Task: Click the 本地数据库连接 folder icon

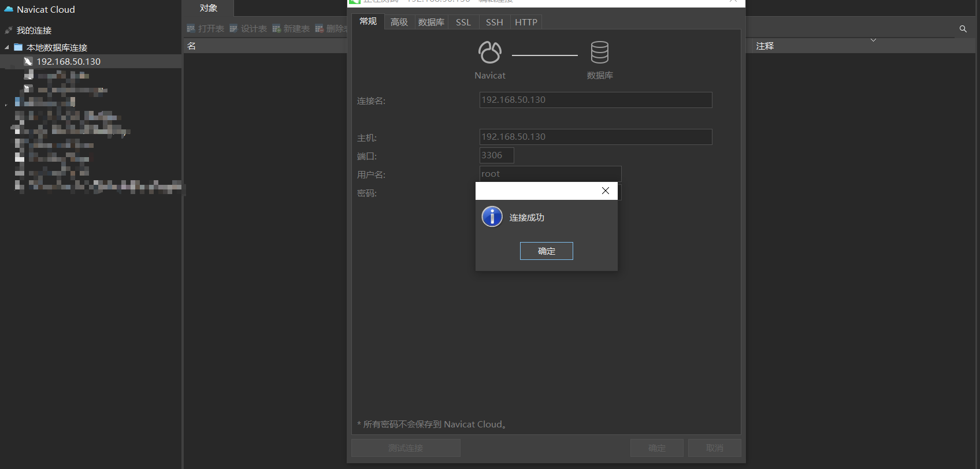Action: click(x=18, y=47)
